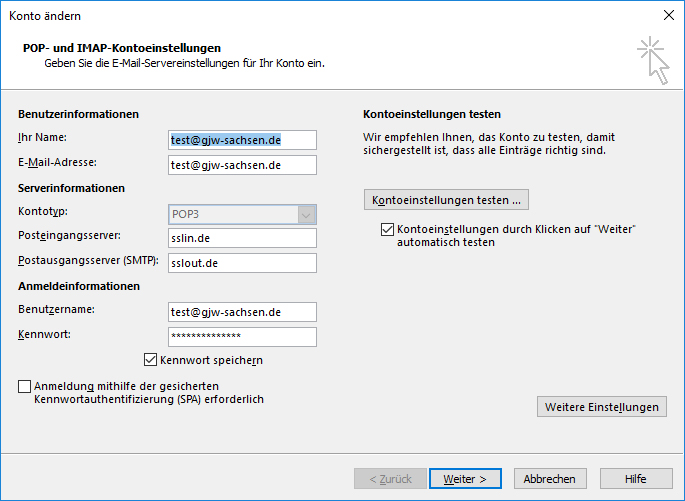Image resolution: width=685 pixels, height=501 pixels.
Task: Click the cursor wizard icon in header
Action: tap(654, 60)
